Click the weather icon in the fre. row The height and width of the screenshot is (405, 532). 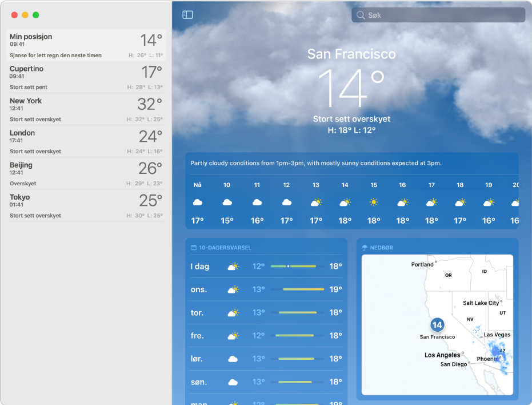point(233,336)
